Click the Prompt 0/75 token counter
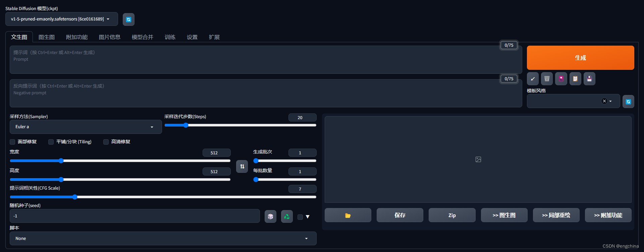This screenshot has width=644, height=252. point(509,45)
